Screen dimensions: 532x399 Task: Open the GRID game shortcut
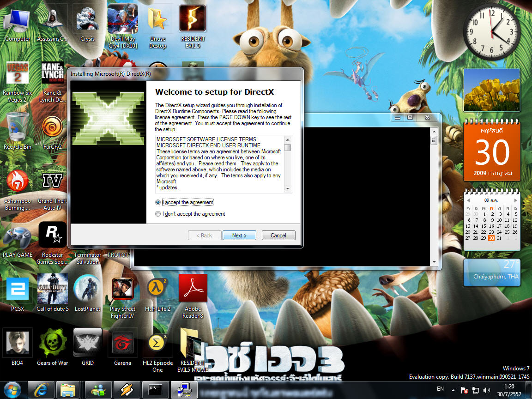[x=87, y=347]
